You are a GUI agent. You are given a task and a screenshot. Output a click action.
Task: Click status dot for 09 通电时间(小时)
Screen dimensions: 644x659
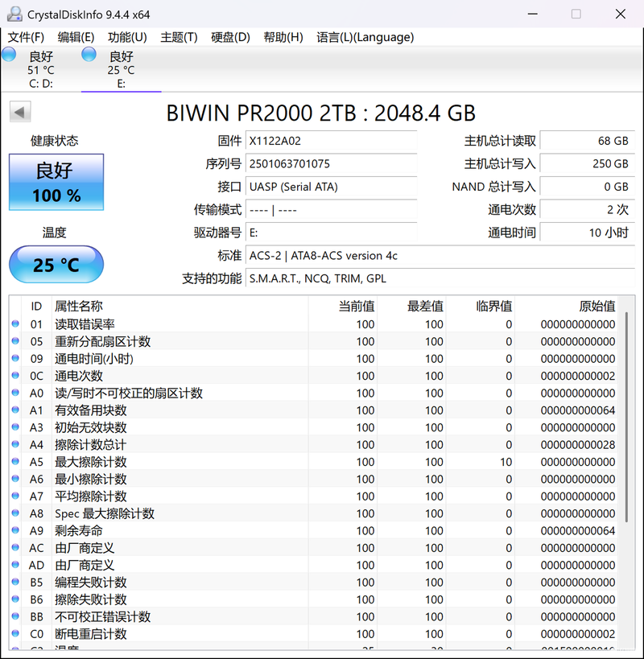pyautogui.click(x=15, y=358)
